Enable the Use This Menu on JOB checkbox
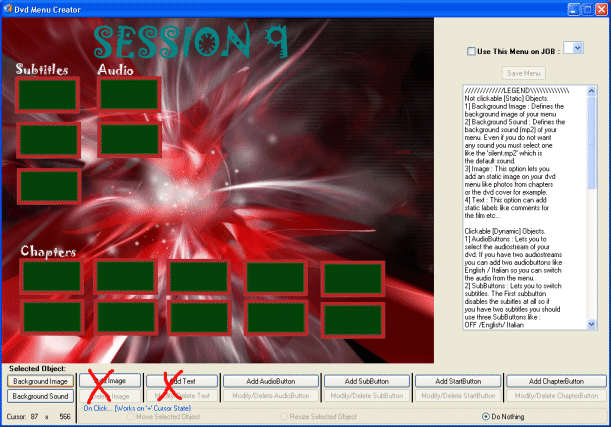Image resolution: width=611 pixels, height=427 pixels. click(x=471, y=51)
